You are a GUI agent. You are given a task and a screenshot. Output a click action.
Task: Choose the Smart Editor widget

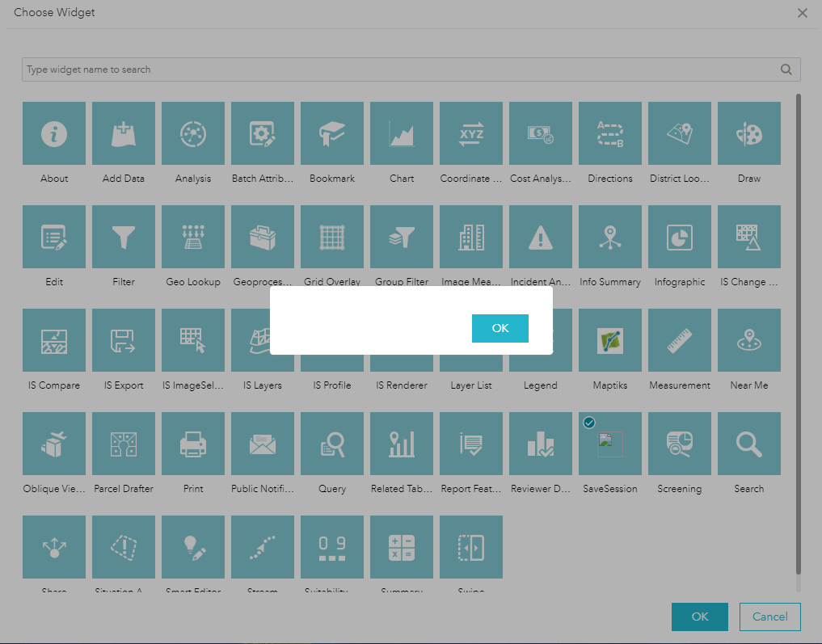(193, 547)
